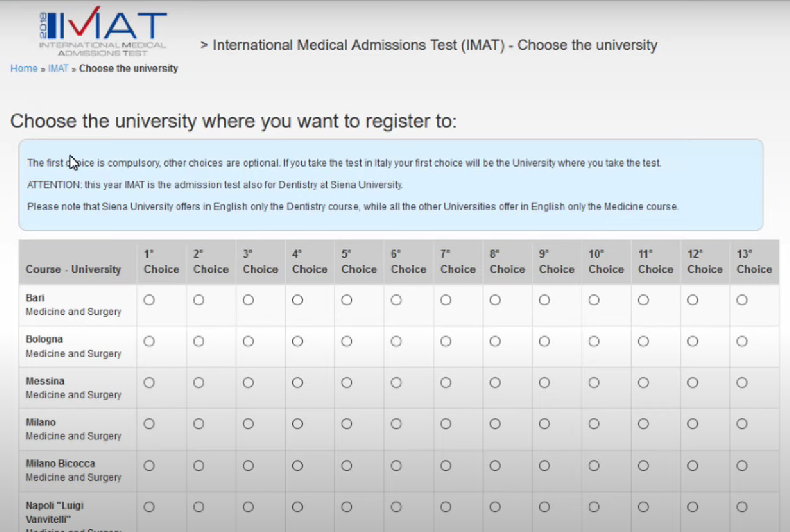Select Bologna as 7° Choice
Viewport: 790px width, 532px height.
[445, 341]
